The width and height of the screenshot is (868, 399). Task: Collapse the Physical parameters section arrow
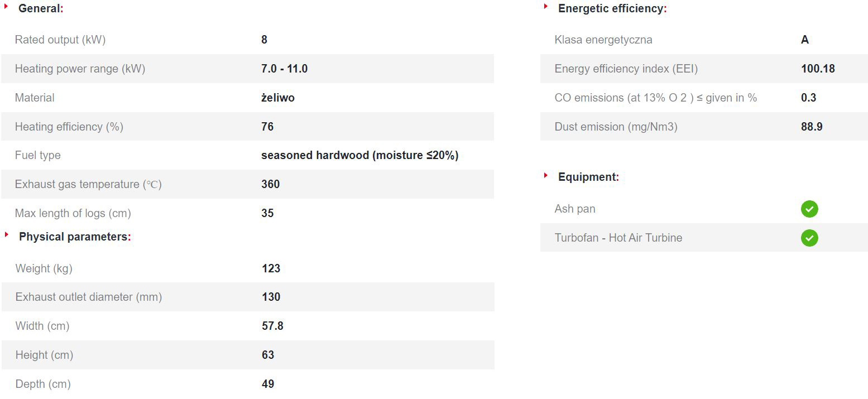7,235
